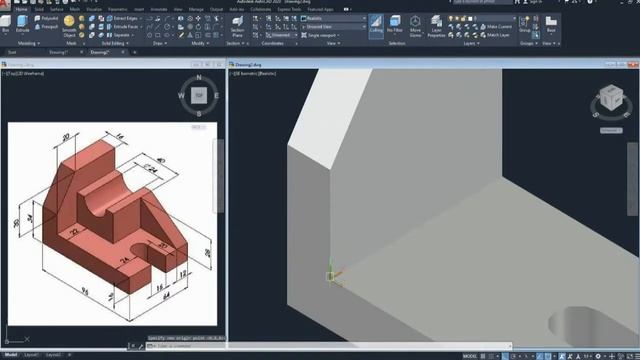
Task: Click the search keyword input field
Action: coord(482,2)
